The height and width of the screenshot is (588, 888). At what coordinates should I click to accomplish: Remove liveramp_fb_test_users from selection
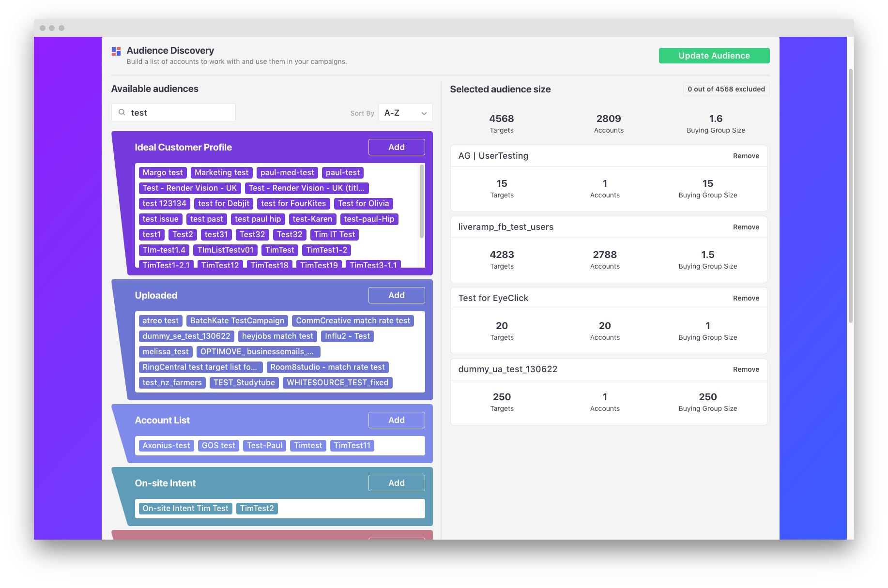(746, 227)
